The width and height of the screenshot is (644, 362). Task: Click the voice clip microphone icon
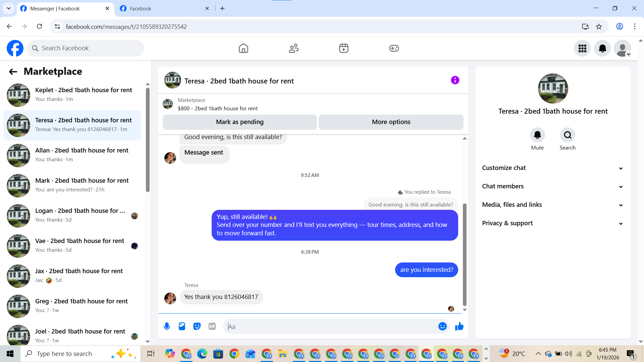tap(167, 326)
